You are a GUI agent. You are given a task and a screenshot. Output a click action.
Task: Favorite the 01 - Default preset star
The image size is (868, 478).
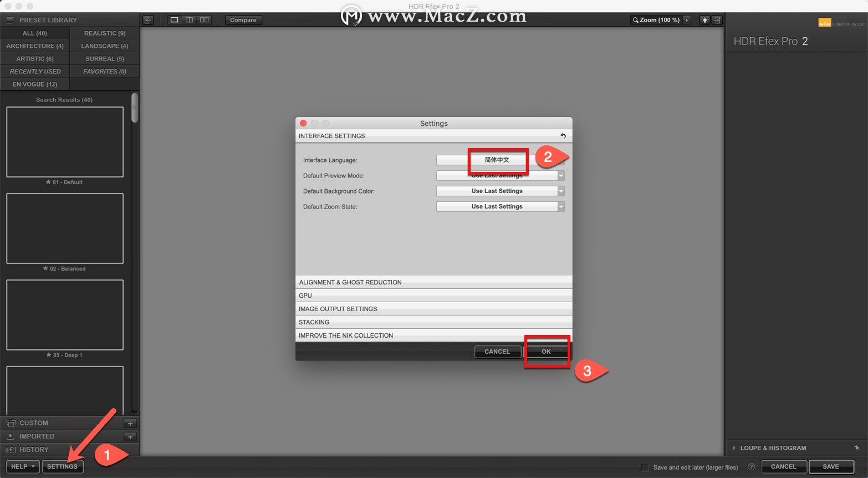(x=48, y=182)
